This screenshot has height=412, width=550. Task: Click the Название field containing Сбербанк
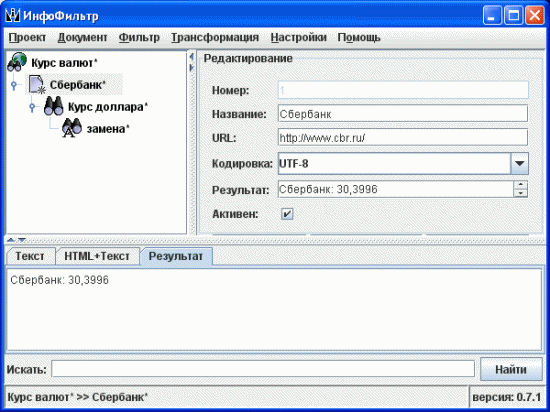point(403,114)
